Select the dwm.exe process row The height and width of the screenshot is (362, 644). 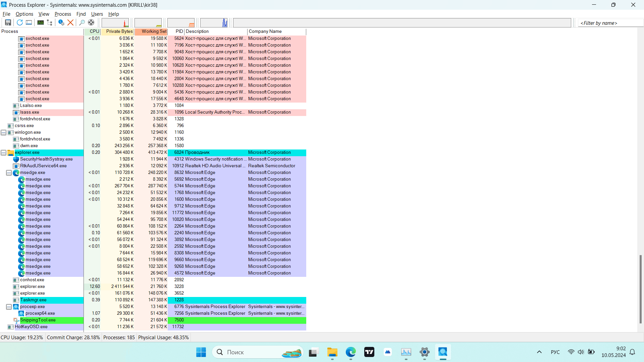[153, 146]
